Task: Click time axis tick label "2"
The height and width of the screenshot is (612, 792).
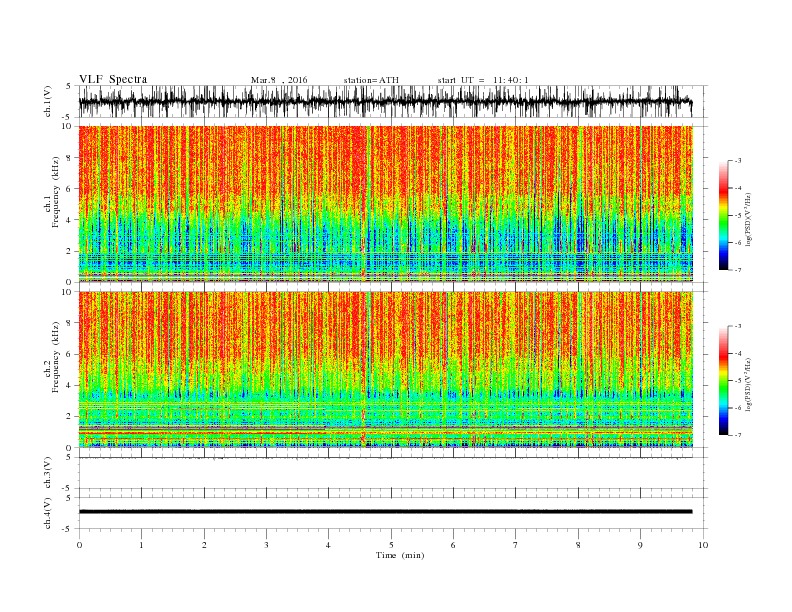Action: coord(204,545)
